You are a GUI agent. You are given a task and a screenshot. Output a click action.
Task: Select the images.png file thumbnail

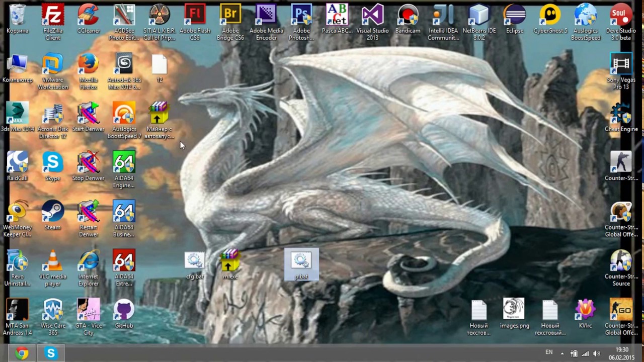(x=514, y=311)
